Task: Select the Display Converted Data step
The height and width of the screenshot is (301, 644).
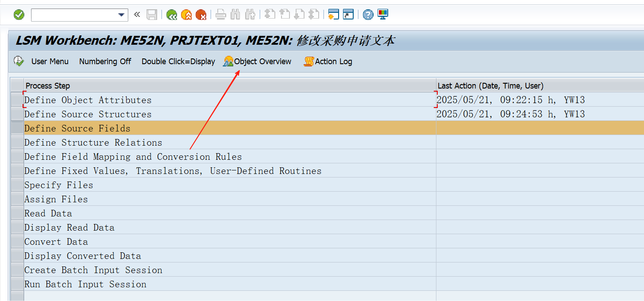Action: pos(230,256)
